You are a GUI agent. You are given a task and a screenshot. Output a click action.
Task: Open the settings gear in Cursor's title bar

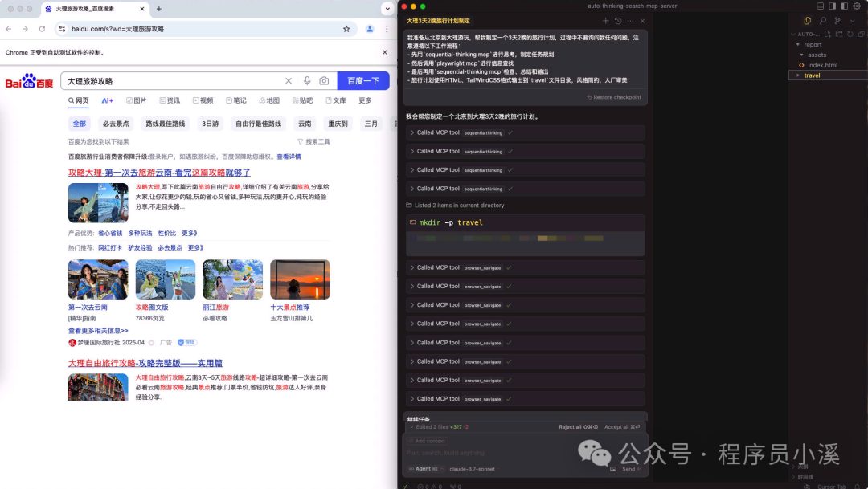857,6
